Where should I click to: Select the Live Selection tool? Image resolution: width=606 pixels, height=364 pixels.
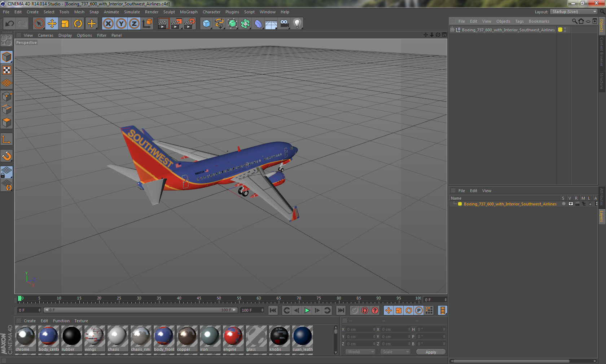click(39, 24)
